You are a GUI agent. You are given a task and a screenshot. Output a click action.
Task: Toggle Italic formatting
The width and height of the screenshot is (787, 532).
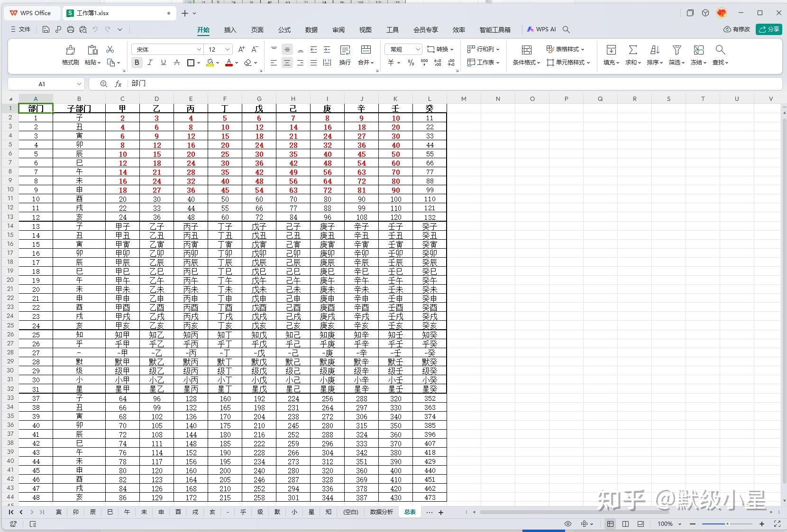click(150, 63)
